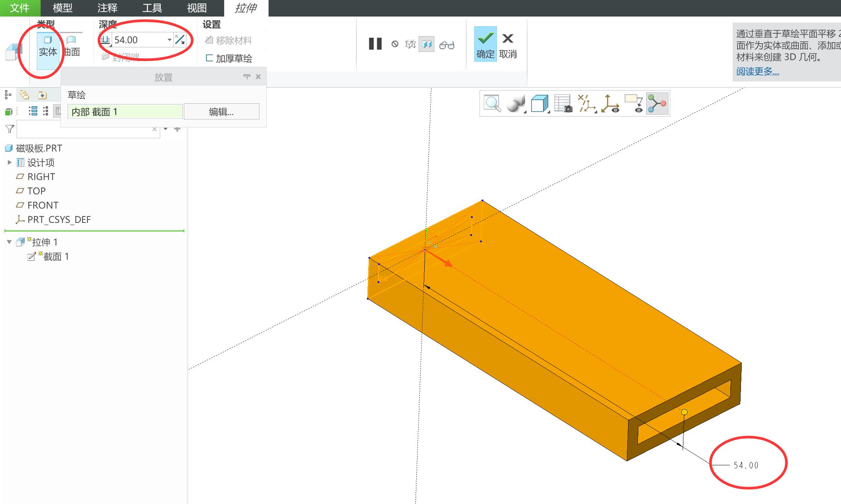The height and width of the screenshot is (504, 841).
Task: Click the glasses verify preview icon
Action: [x=447, y=45]
